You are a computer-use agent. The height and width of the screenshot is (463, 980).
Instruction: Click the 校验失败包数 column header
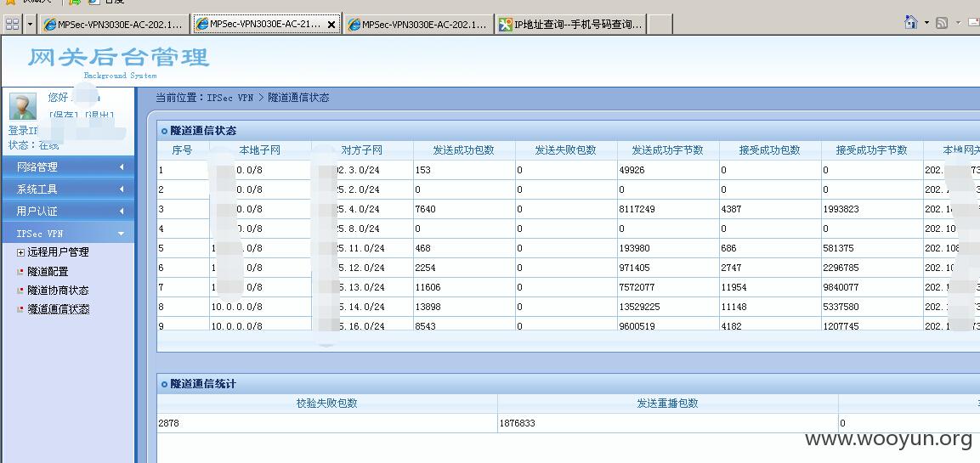point(327,403)
